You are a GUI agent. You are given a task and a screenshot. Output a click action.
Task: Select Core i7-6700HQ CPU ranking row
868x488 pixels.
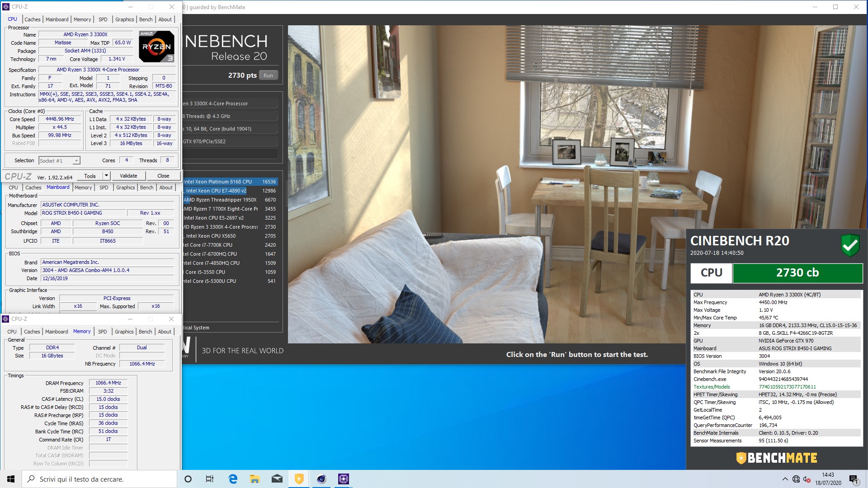230,254
